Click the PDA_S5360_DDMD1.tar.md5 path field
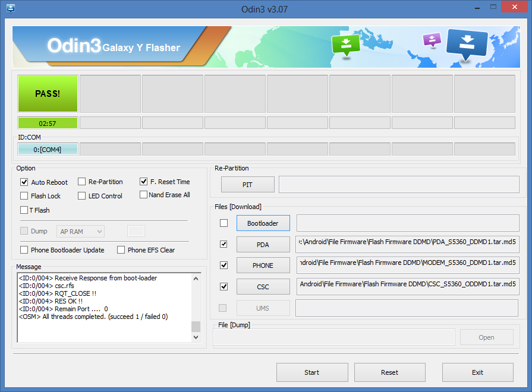The image size is (532, 392). coord(408,244)
